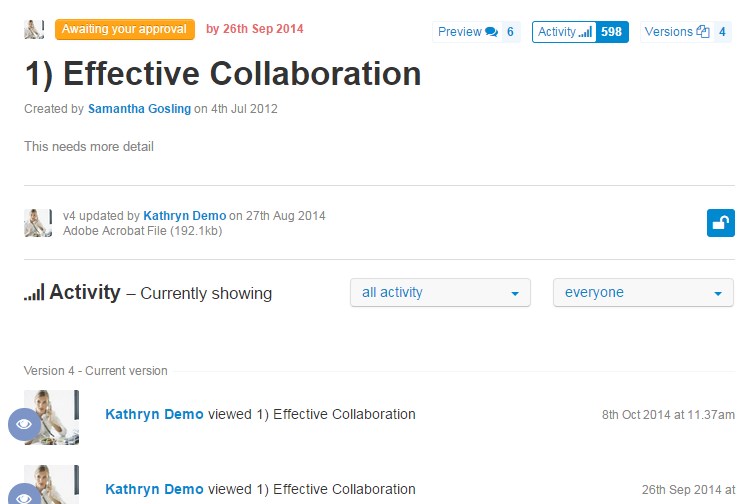Click the eye icon on first viewed entry
The width and height of the screenshot is (751, 504).
[x=24, y=424]
